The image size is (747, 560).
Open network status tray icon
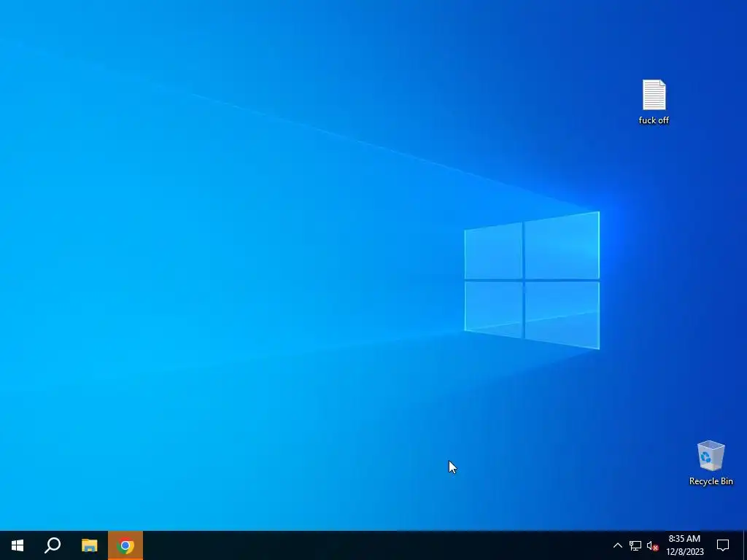tap(635, 545)
